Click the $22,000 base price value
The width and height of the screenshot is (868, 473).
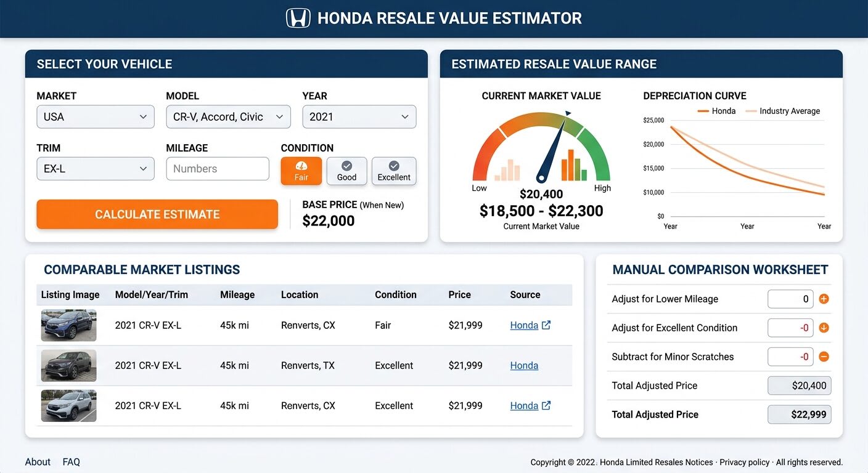coord(329,221)
